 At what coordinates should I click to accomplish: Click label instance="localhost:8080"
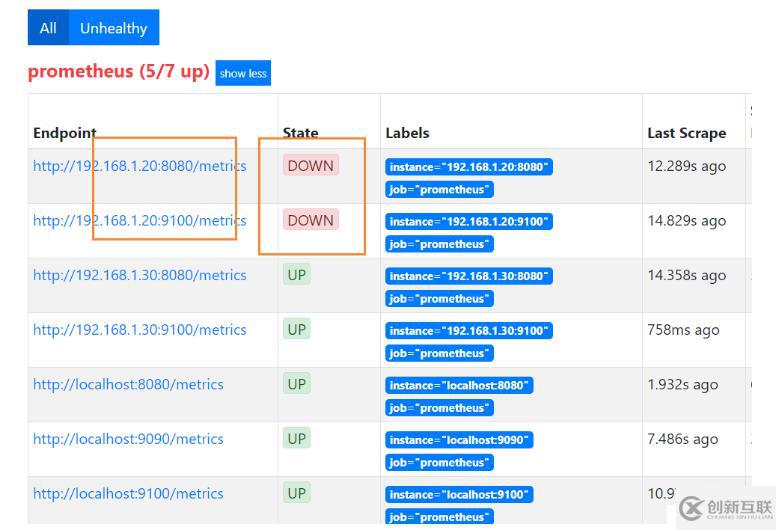(x=459, y=385)
